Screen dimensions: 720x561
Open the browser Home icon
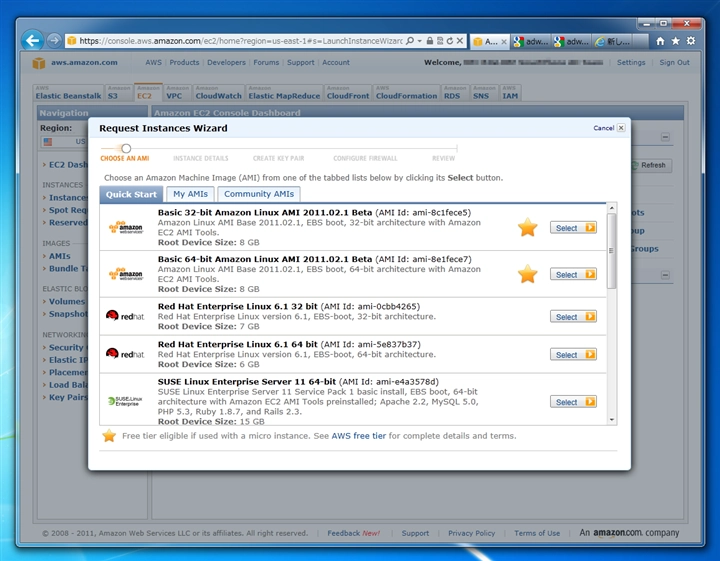[660, 41]
